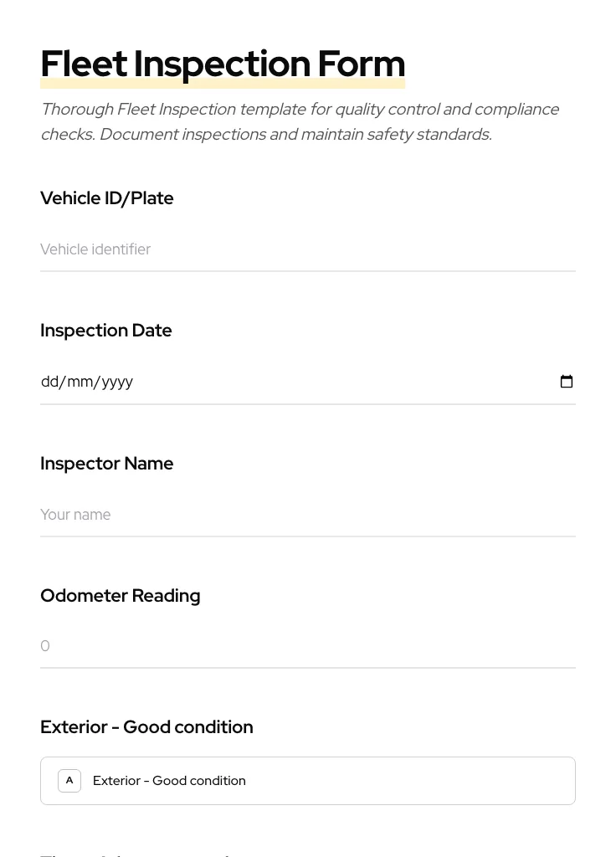The height and width of the screenshot is (857, 616).
Task: Click the highlighted Fleet Inspection Form title
Action: 223,64
